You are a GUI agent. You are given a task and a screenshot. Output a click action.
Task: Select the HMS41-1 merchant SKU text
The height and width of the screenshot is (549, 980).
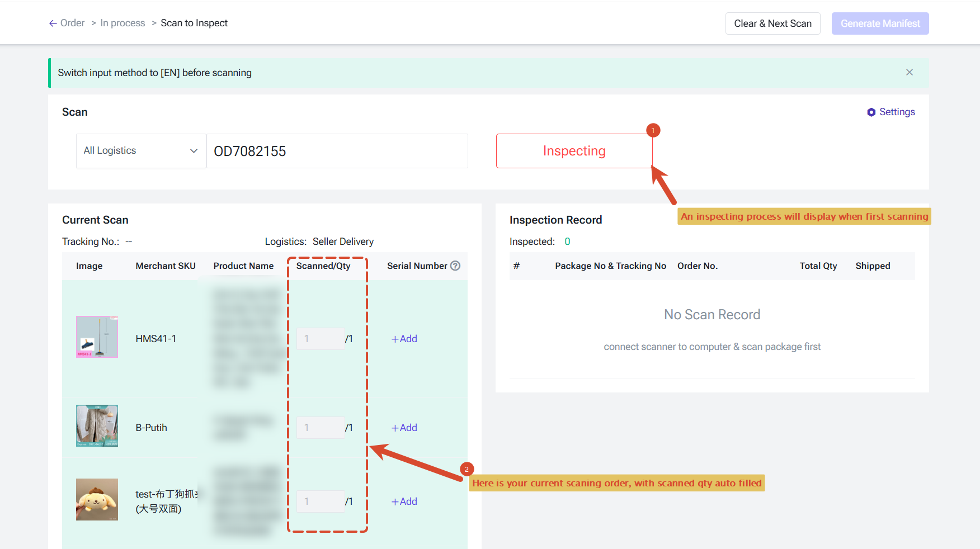point(156,339)
